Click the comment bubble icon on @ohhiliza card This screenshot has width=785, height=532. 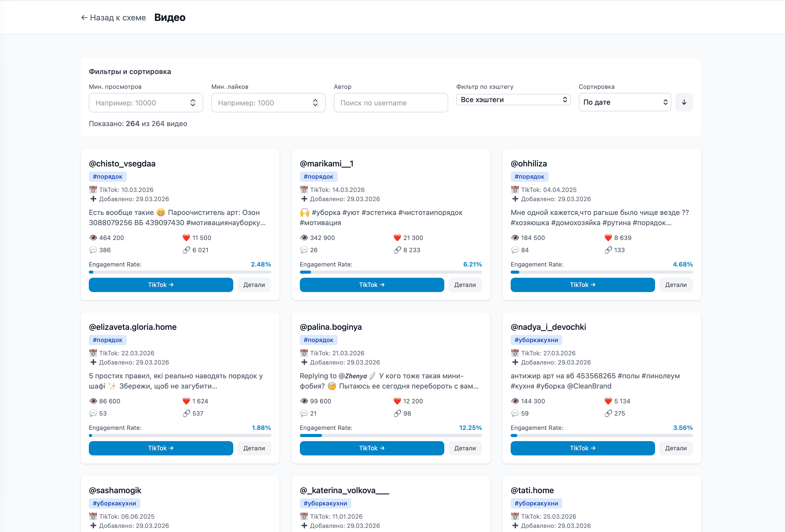click(x=515, y=250)
